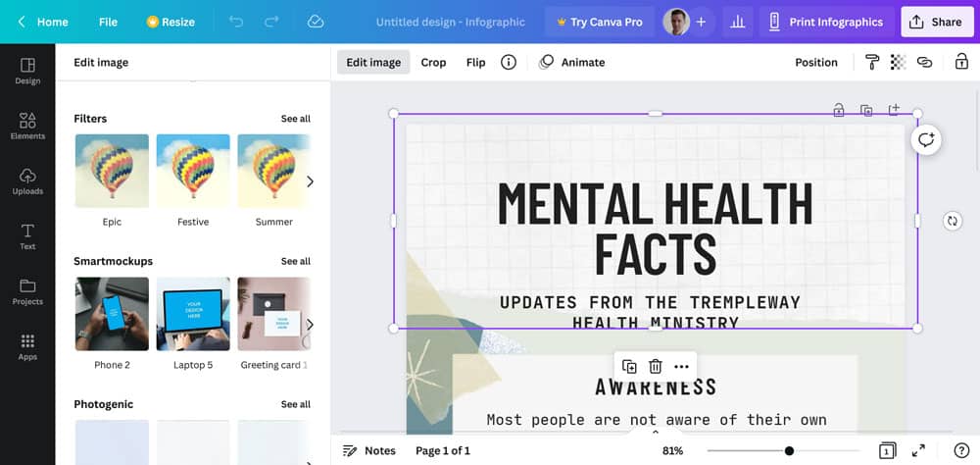Click the copy style paint roller icon
The image size is (980, 465).
[x=871, y=62]
